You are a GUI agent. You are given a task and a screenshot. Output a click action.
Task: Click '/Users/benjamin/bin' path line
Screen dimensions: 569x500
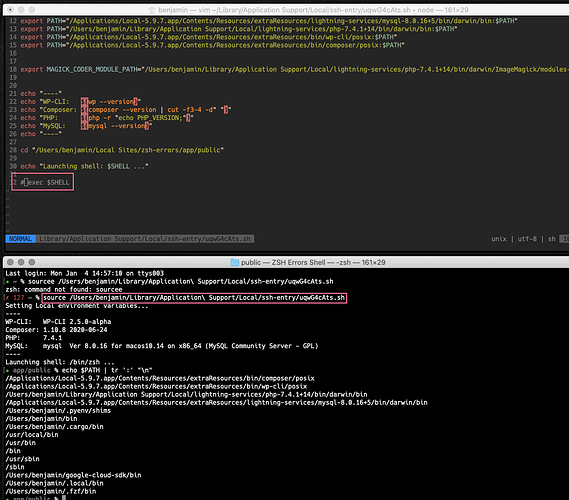pos(41,419)
